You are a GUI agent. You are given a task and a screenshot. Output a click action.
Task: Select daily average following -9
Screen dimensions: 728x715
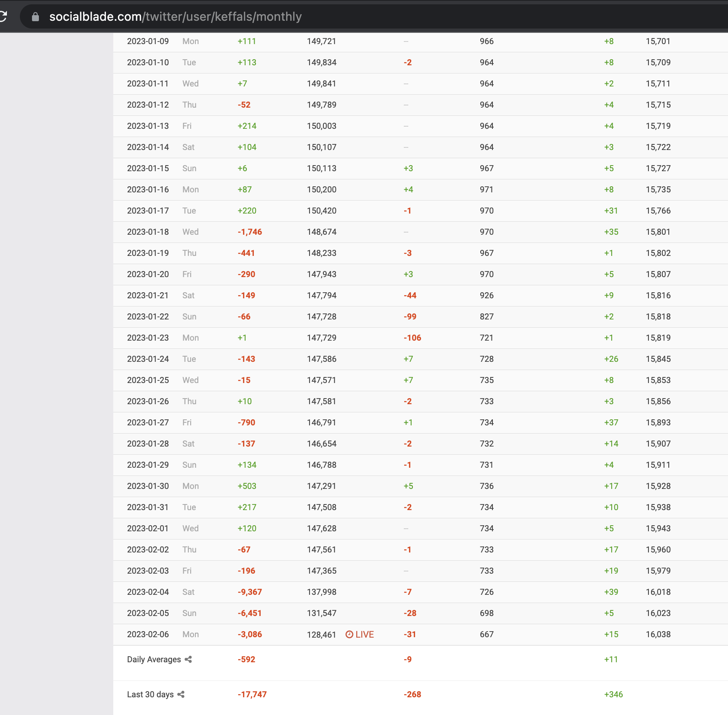point(408,659)
